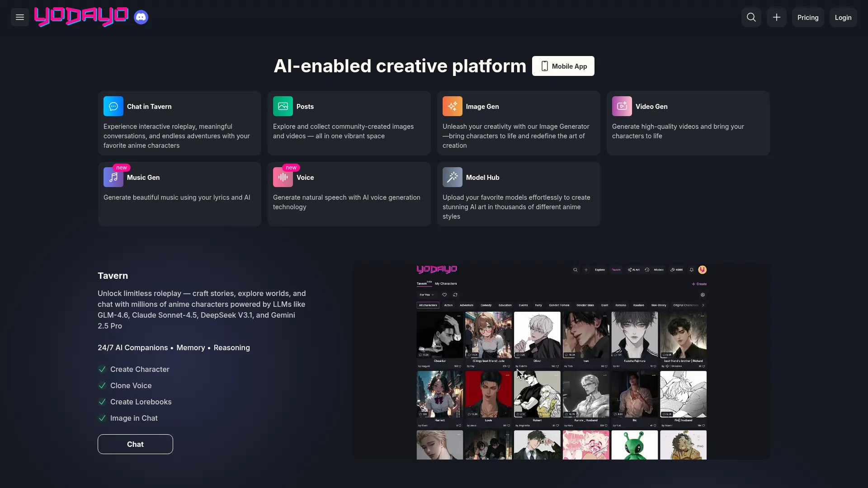Screen dimensions: 868x488
Task: Open the hamburger menu top left
Action: click(19, 17)
